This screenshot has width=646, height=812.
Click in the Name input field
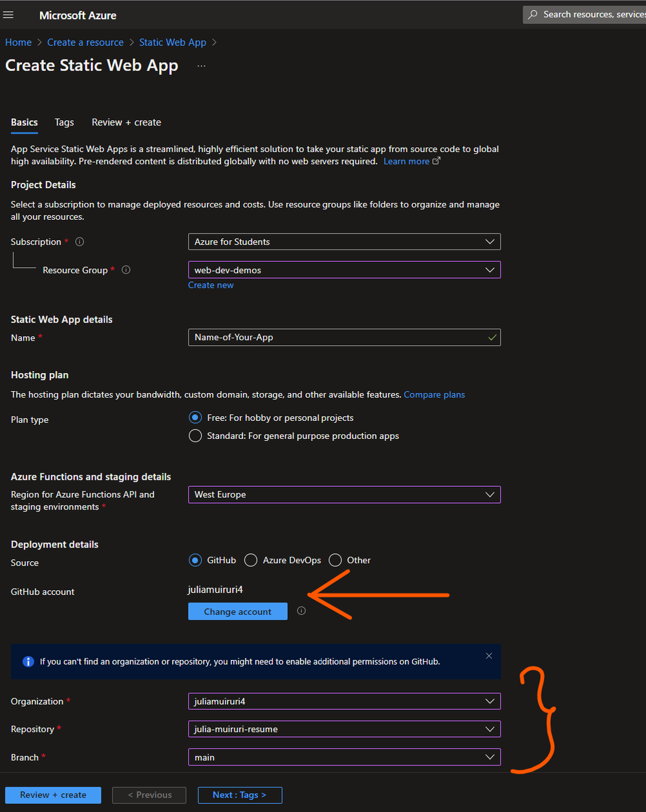click(x=344, y=337)
